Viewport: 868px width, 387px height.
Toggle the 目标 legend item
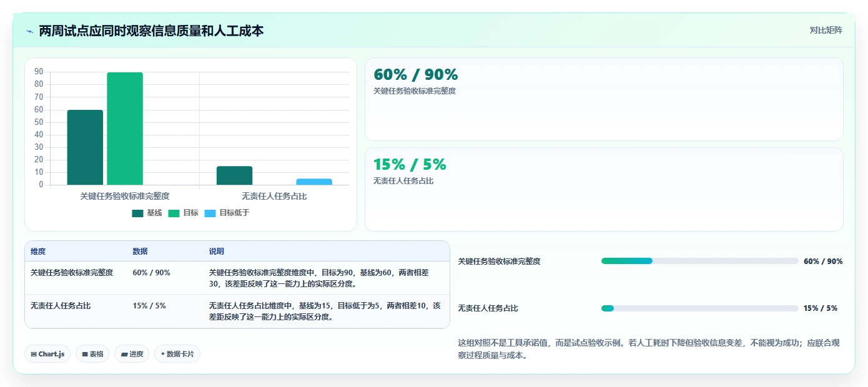click(184, 213)
